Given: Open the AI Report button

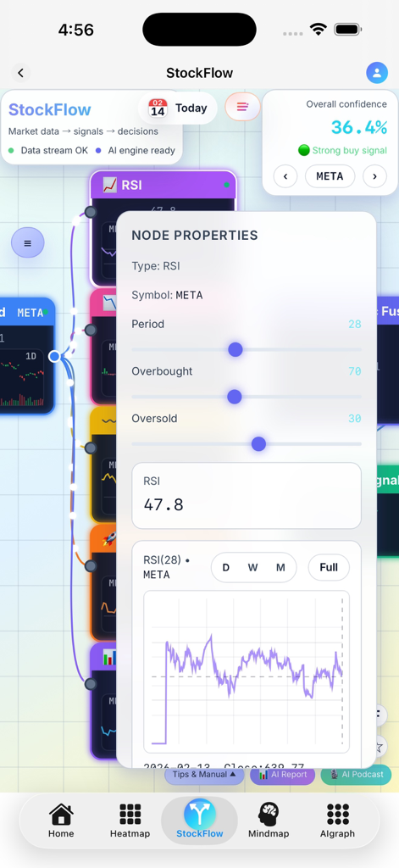Looking at the screenshot, I should coord(282,775).
